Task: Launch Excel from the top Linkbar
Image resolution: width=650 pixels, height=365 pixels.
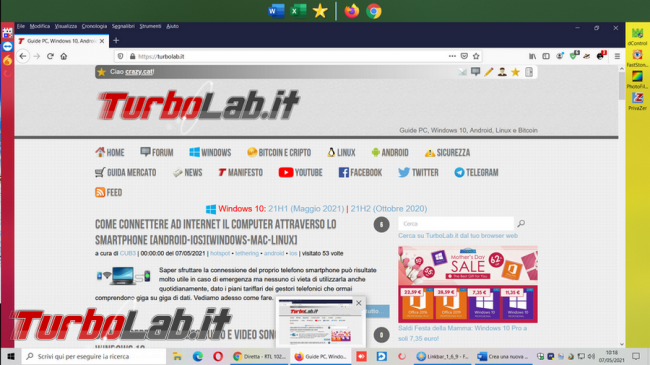Action: click(x=298, y=11)
